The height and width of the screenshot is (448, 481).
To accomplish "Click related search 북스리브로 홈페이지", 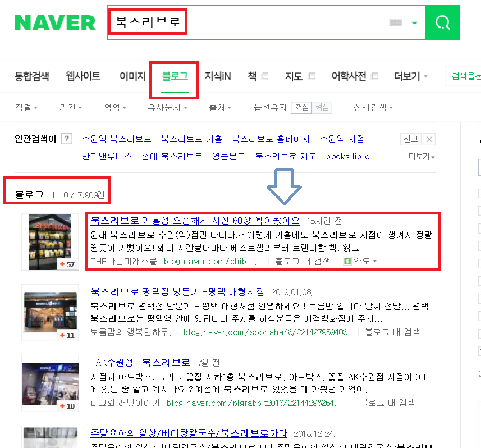I will (x=271, y=139).
